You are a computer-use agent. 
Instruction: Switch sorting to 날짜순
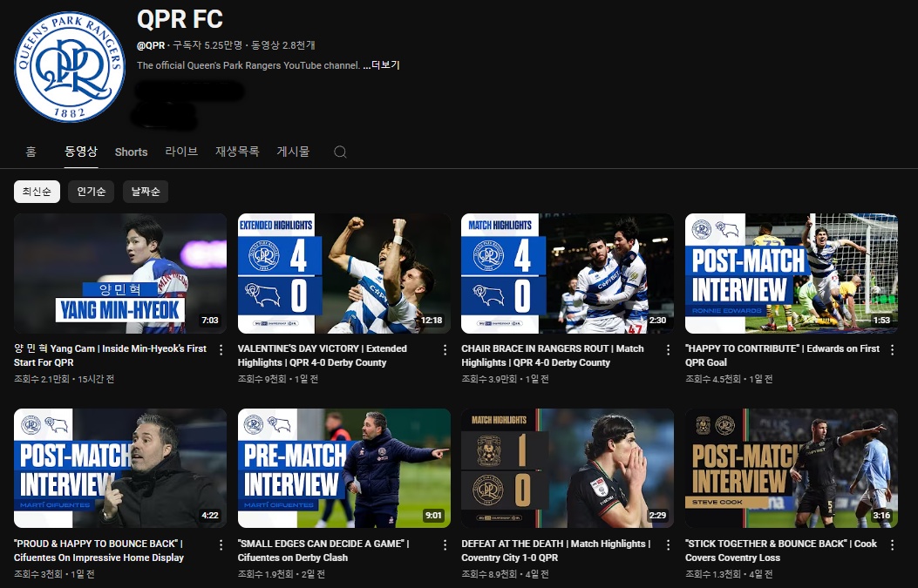pyautogui.click(x=145, y=191)
